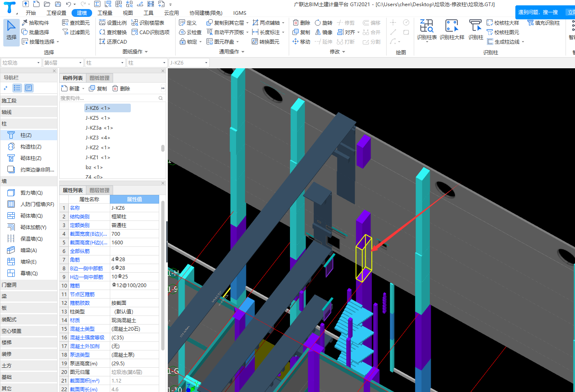575x392 pixels.
Task: Click 查找替换 find and replace
Action: 113,32
